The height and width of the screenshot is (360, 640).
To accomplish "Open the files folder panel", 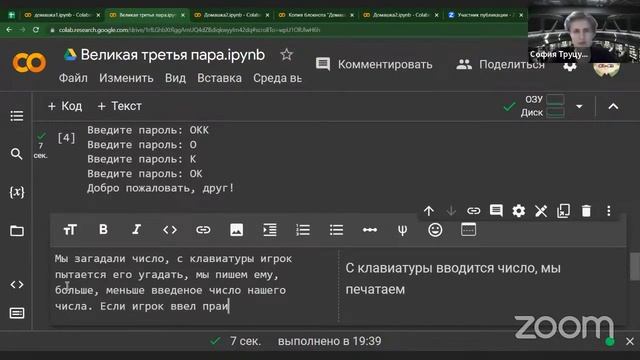I will [x=17, y=231].
